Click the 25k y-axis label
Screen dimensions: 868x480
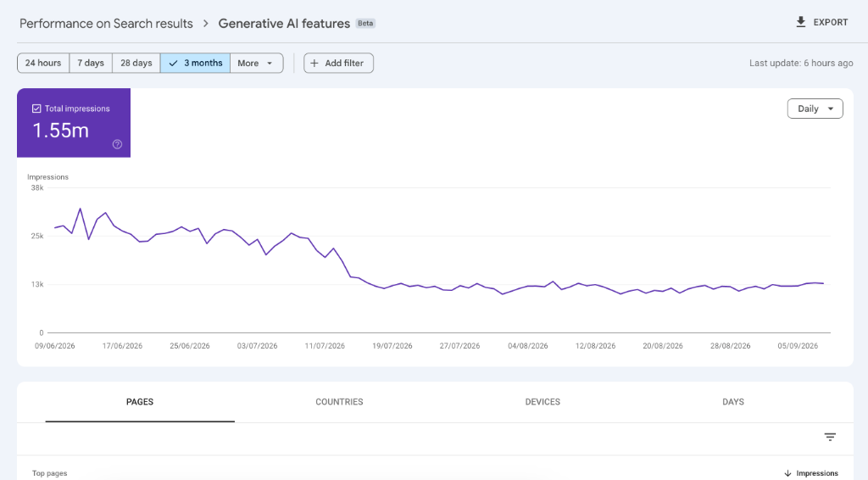click(x=37, y=237)
